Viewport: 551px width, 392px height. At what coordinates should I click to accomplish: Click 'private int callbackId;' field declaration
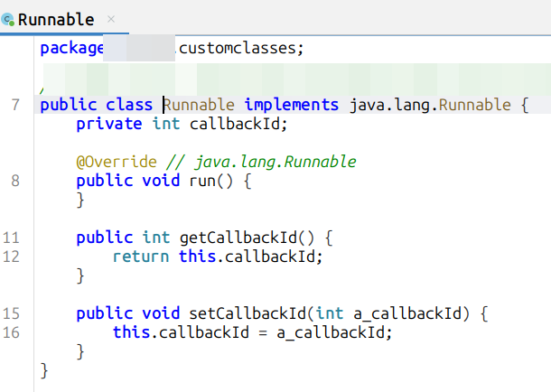[x=182, y=124]
